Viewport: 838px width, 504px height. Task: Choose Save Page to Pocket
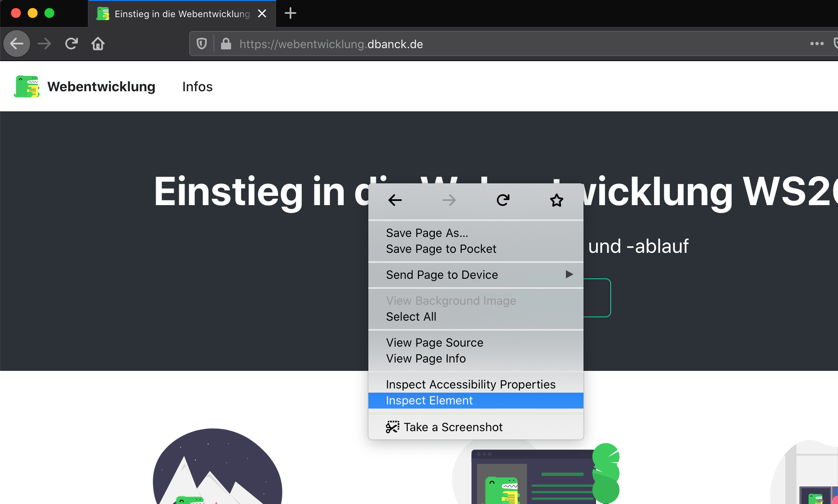tap(441, 249)
